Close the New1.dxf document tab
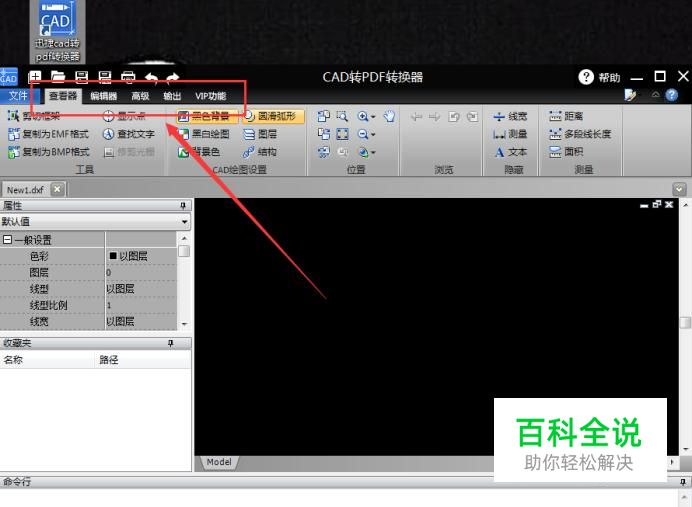Screen dimensions: 692x507 pos(57,189)
